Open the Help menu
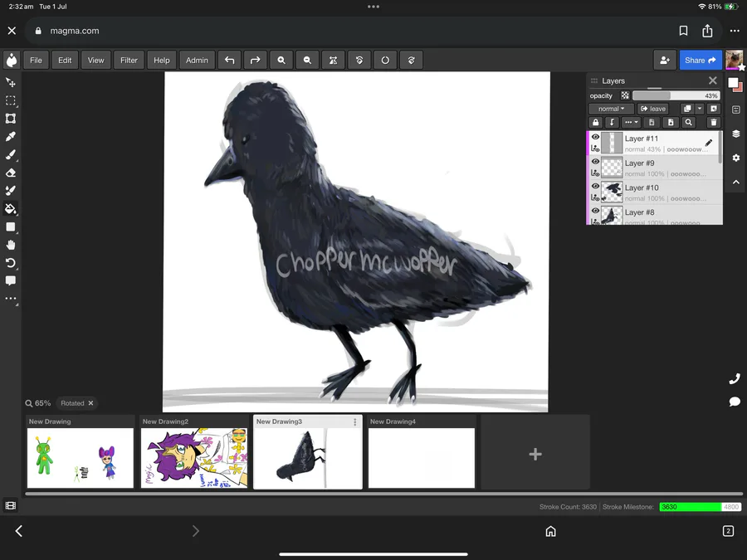The width and height of the screenshot is (747, 560). (162, 60)
